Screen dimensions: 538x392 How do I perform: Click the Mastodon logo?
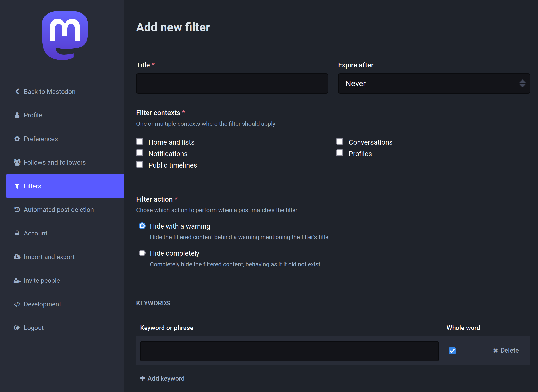click(x=65, y=35)
